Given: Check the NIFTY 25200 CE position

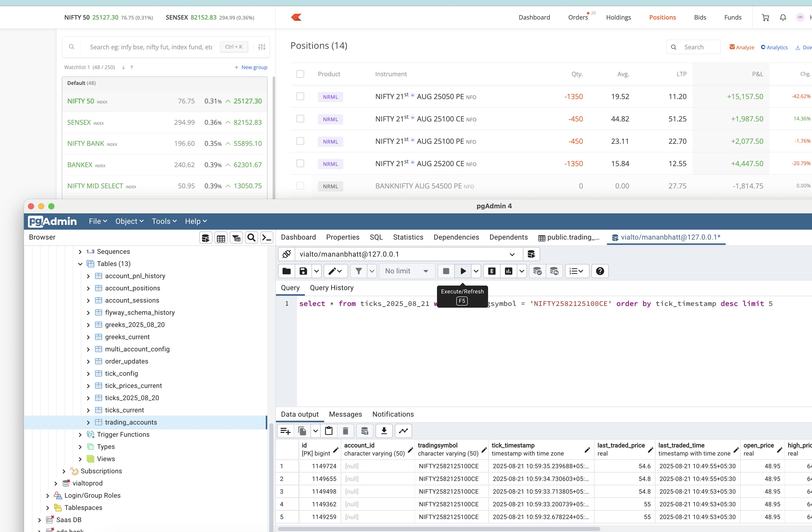Looking at the screenshot, I should click(300, 163).
